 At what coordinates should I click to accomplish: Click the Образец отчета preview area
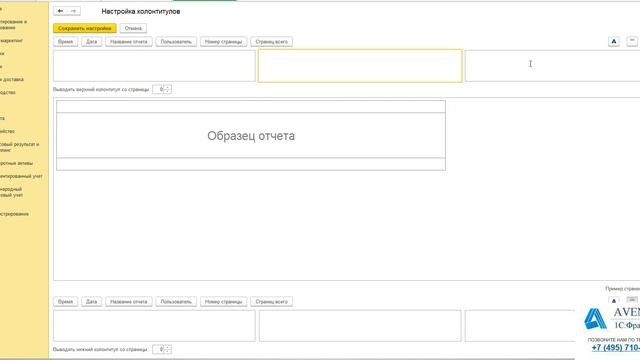pos(251,136)
